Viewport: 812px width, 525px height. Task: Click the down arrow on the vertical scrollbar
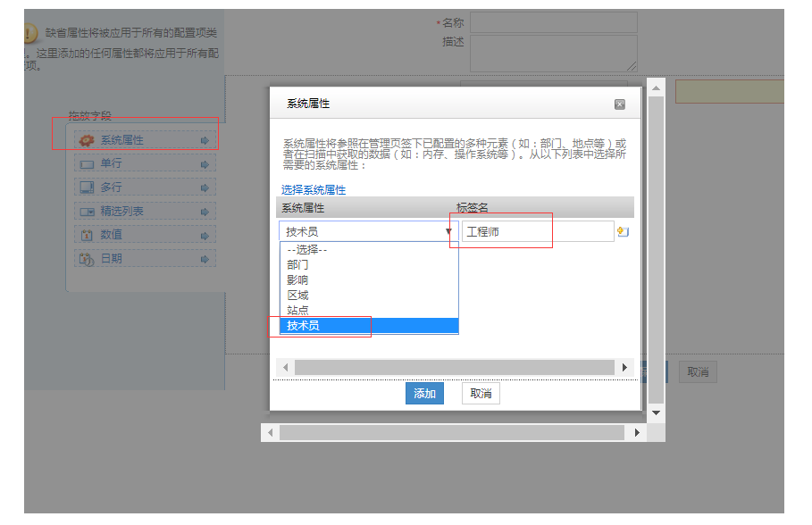click(657, 413)
